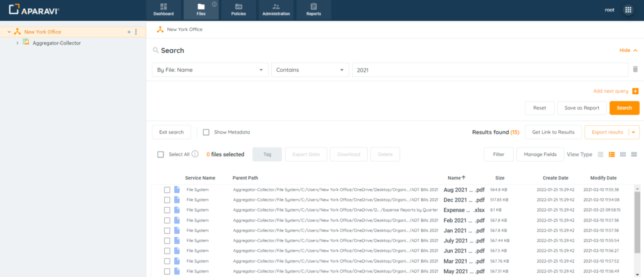Open the Contains operator dropdown

[x=309, y=70]
